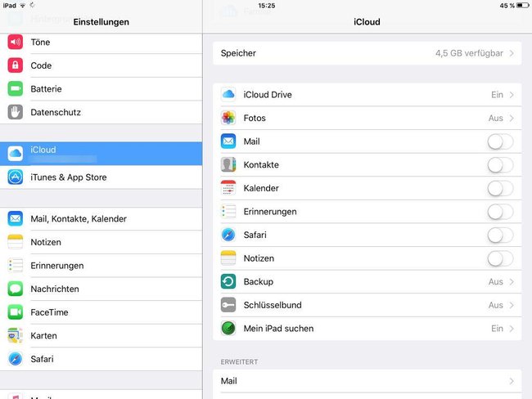The width and height of the screenshot is (532, 399).
Task: Open Backup settings via its chevron
Action: click(x=512, y=282)
